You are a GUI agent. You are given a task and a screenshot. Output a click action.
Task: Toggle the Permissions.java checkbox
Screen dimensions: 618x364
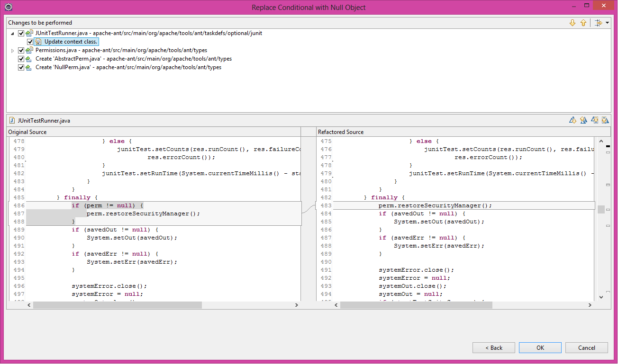[21, 50]
